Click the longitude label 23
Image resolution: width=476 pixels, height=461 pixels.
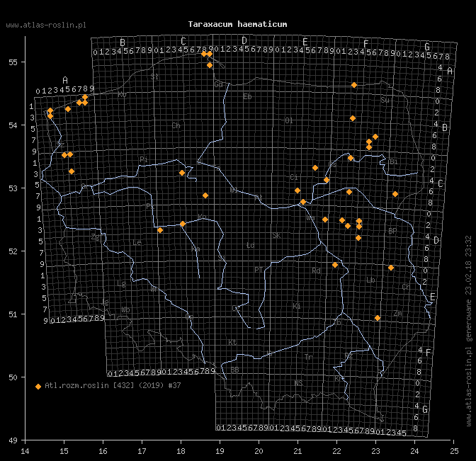[376, 451]
